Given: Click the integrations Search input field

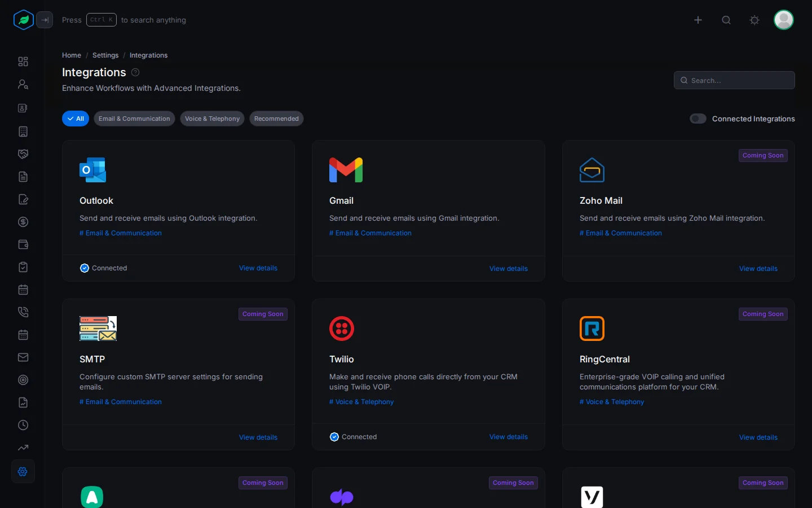Looking at the screenshot, I should point(734,80).
